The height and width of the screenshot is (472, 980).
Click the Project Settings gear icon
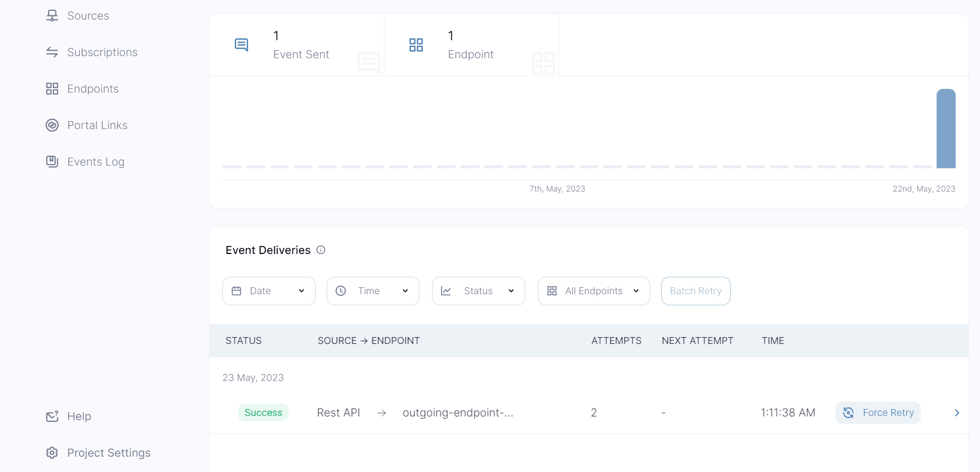[x=52, y=453]
